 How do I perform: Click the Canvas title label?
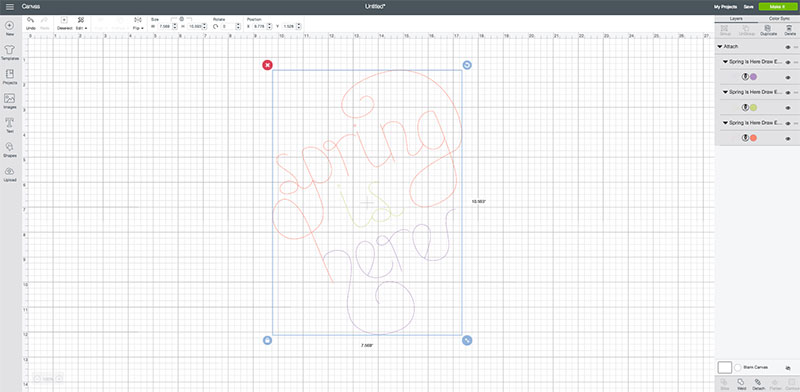tap(31, 7)
